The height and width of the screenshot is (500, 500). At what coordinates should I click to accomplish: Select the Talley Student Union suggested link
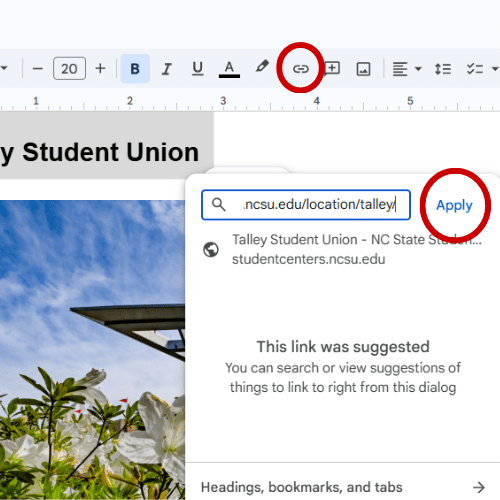tap(343, 249)
